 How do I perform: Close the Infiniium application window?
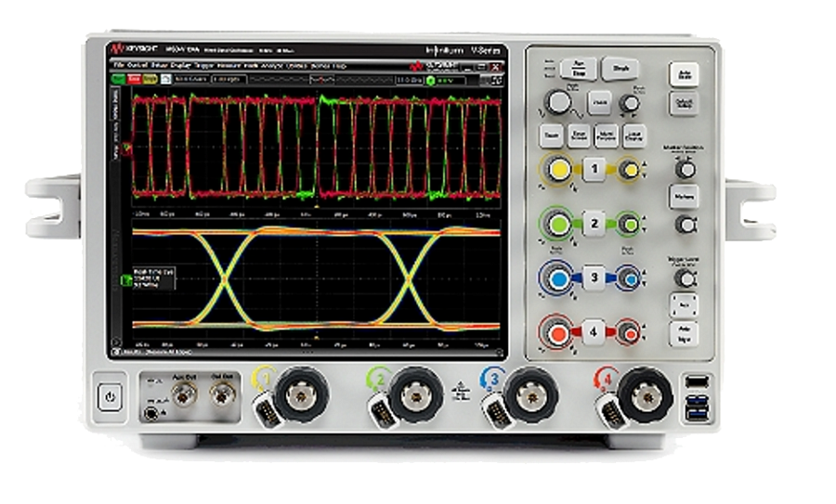tap(495, 67)
